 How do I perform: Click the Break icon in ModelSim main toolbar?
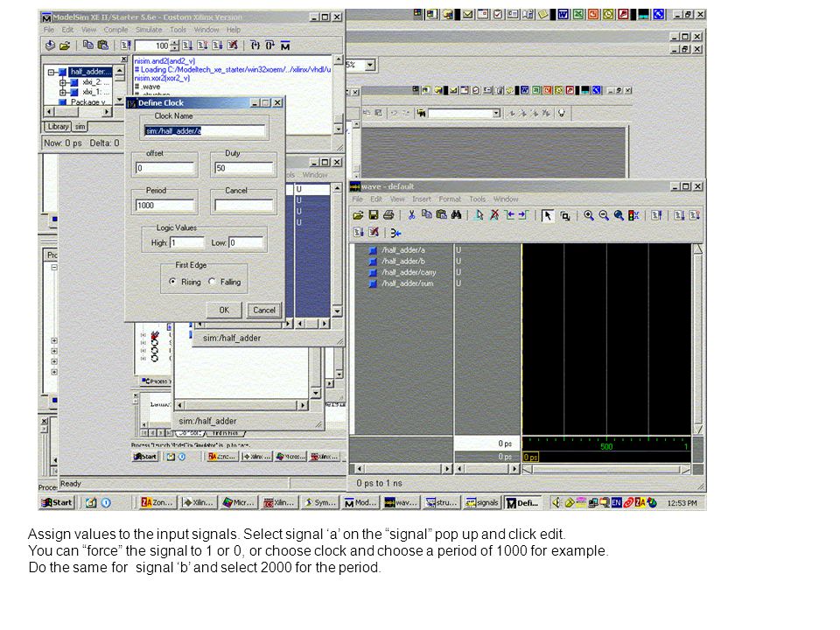(x=233, y=45)
